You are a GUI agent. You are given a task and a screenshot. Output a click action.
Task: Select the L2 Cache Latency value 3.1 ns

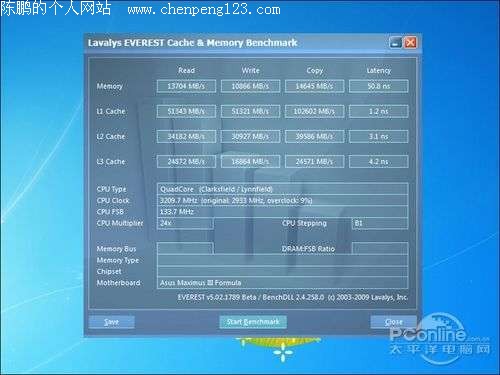pos(379,137)
